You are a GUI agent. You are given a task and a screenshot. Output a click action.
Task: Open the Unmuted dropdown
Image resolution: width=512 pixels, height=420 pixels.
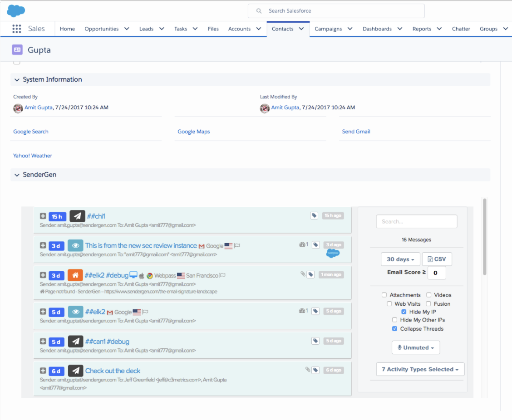(416, 347)
